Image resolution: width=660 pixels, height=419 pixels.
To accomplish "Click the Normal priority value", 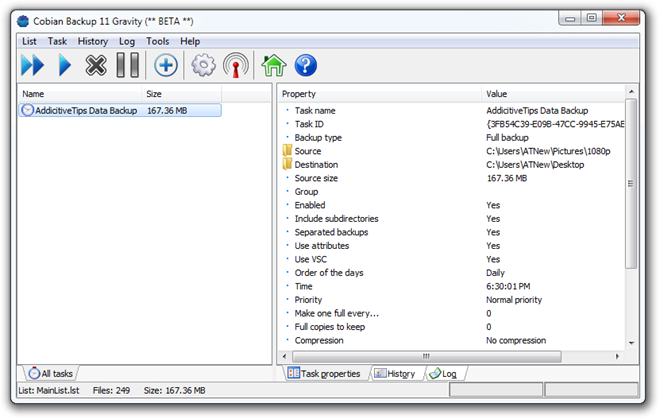I will coord(514,300).
